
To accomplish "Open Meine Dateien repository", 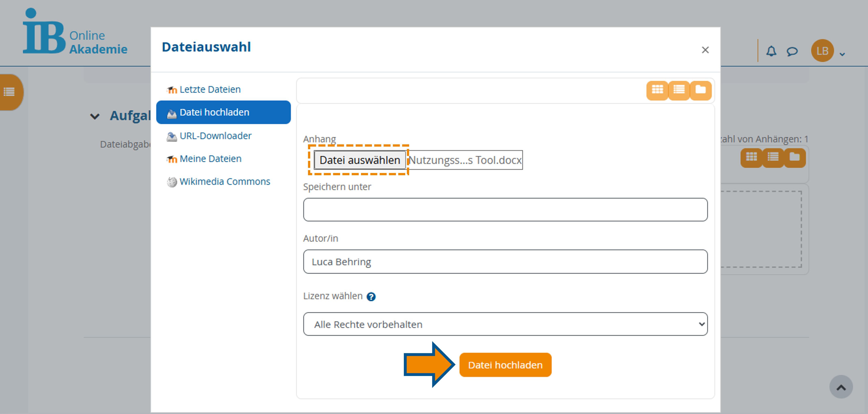I will coord(210,158).
